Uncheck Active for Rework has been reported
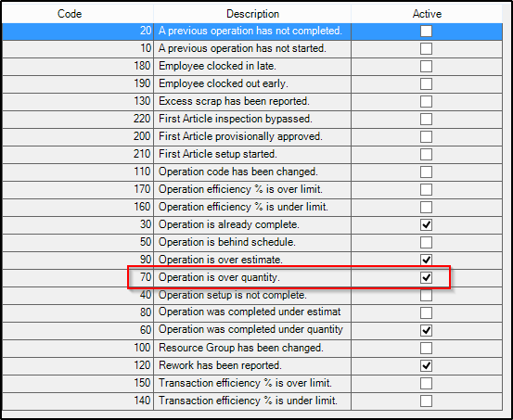Viewport: 513px width, 420px height. [426, 365]
